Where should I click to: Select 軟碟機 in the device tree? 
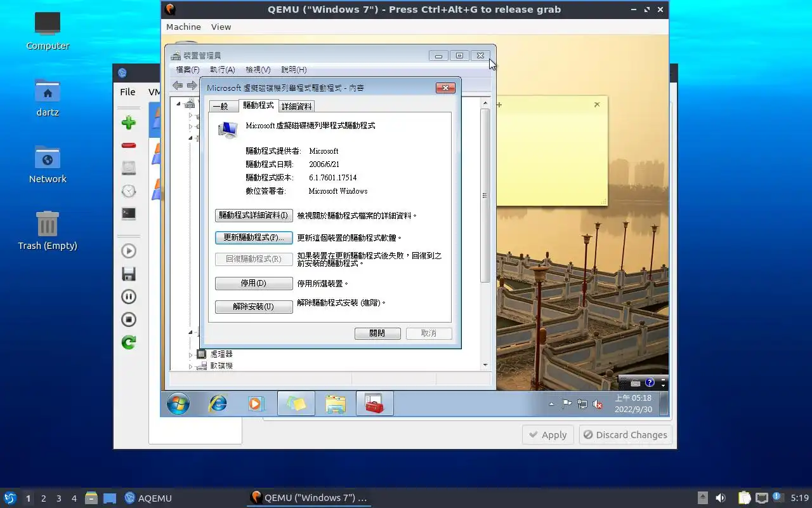coord(221,366)
